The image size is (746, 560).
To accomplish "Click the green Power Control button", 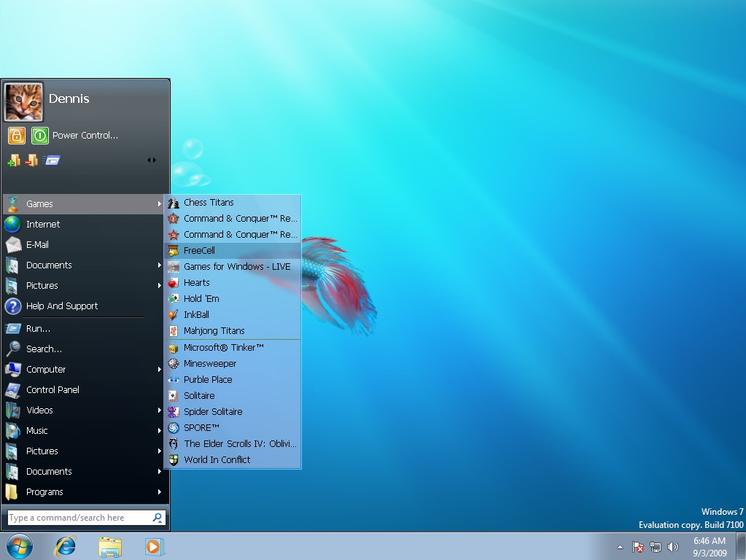I will [39, 136].
